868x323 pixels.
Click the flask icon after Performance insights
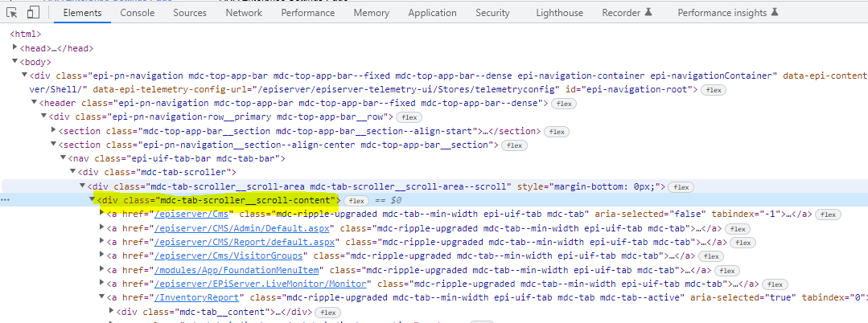point(775,13)
